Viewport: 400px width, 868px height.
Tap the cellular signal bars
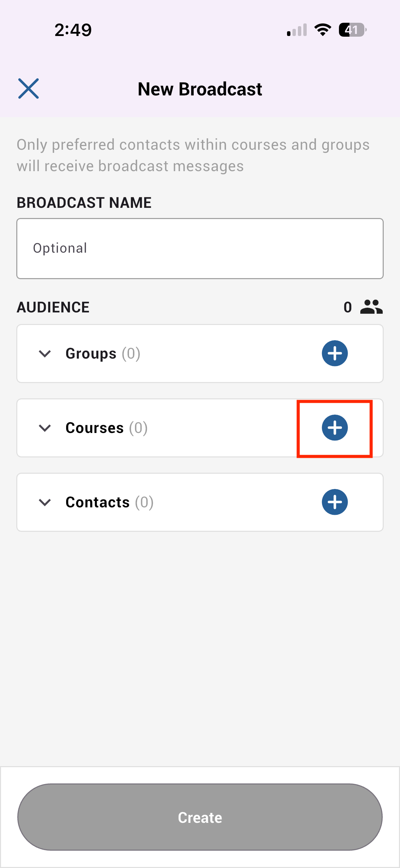coord(297,30)
